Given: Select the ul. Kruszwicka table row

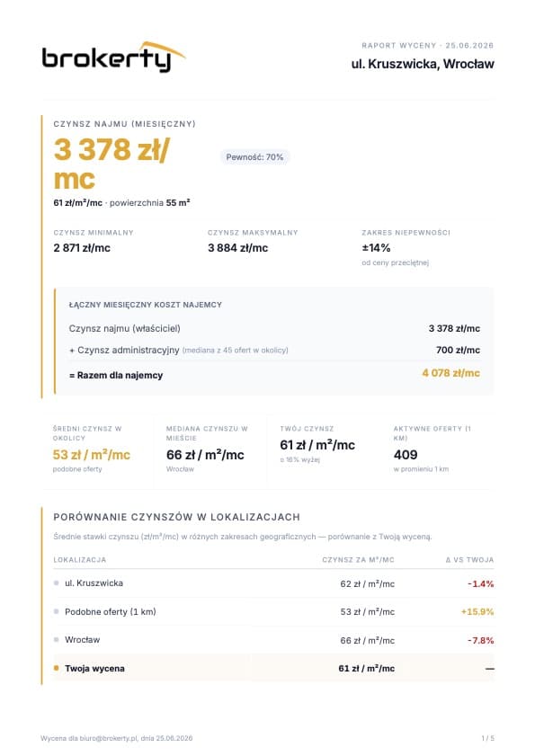Looking at the screenshot, I should point(273,583).
